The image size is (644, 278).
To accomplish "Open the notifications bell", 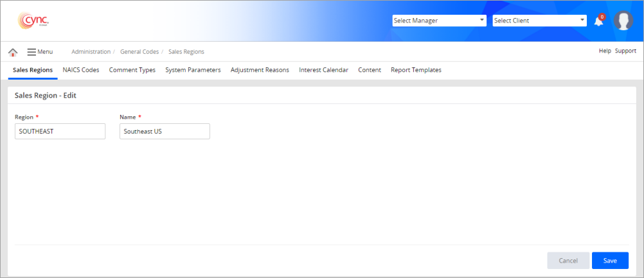I will (x=598, y=21).
